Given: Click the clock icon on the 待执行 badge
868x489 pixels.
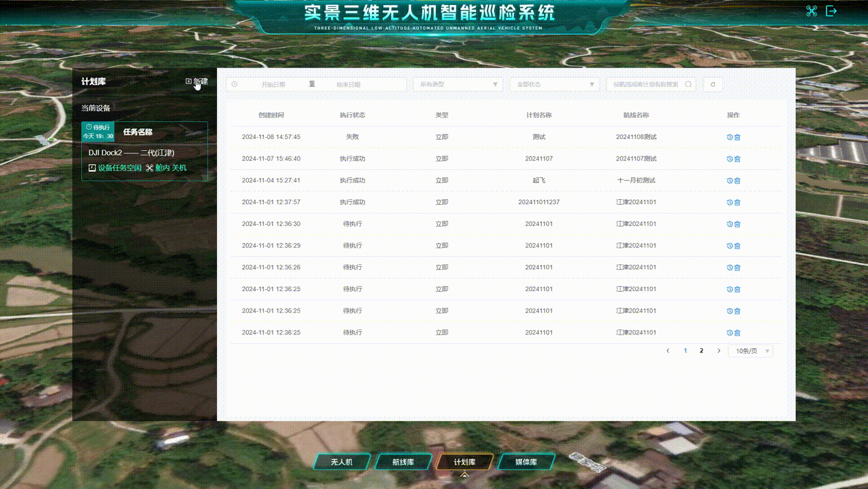Looking at the screenshot, I should [x=89, y=127].
